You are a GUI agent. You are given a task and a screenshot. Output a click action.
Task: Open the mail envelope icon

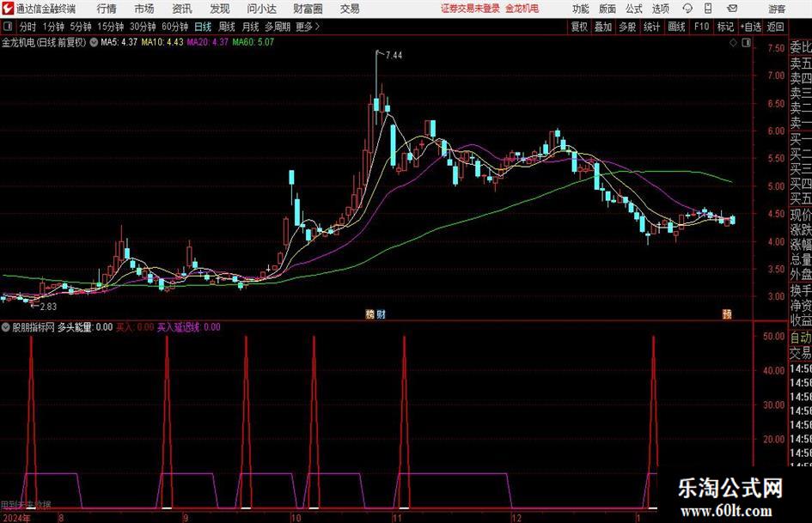732,9
